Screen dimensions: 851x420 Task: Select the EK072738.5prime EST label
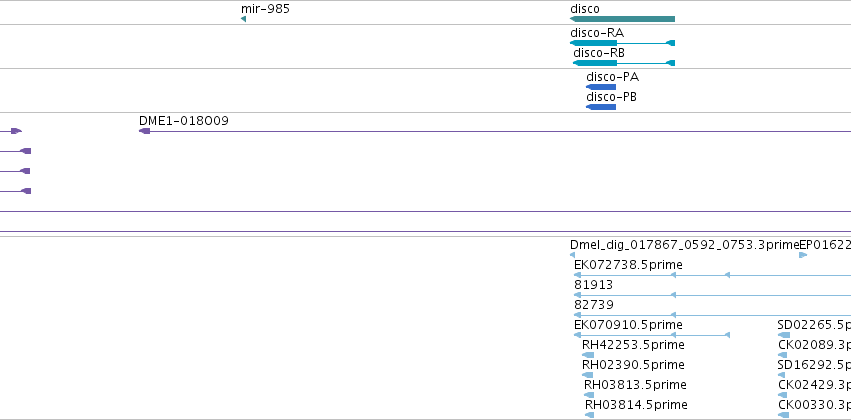628,265
